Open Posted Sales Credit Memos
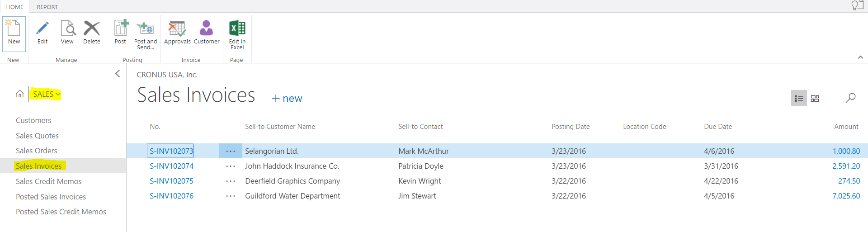Screen dimensions: 868x232 [61, 212]
